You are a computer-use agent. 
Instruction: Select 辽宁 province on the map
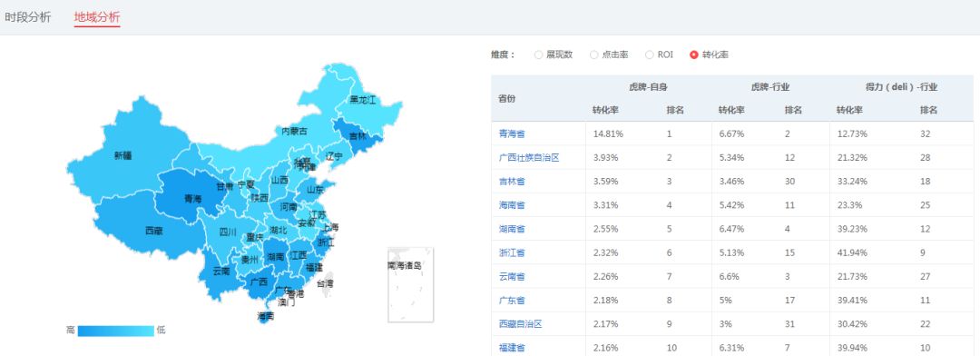[x=334, y=156]
